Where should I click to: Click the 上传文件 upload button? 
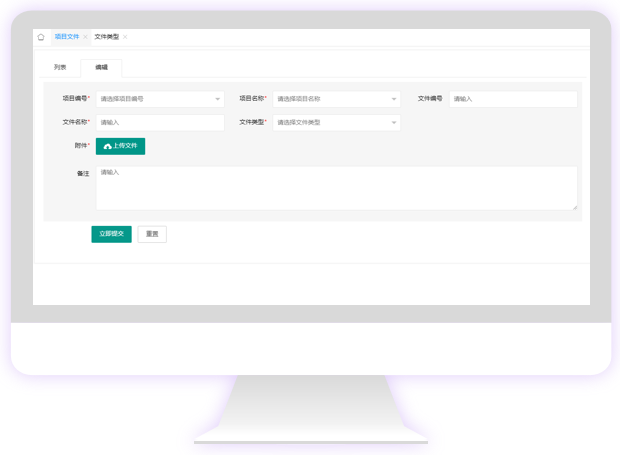(120, 146)
